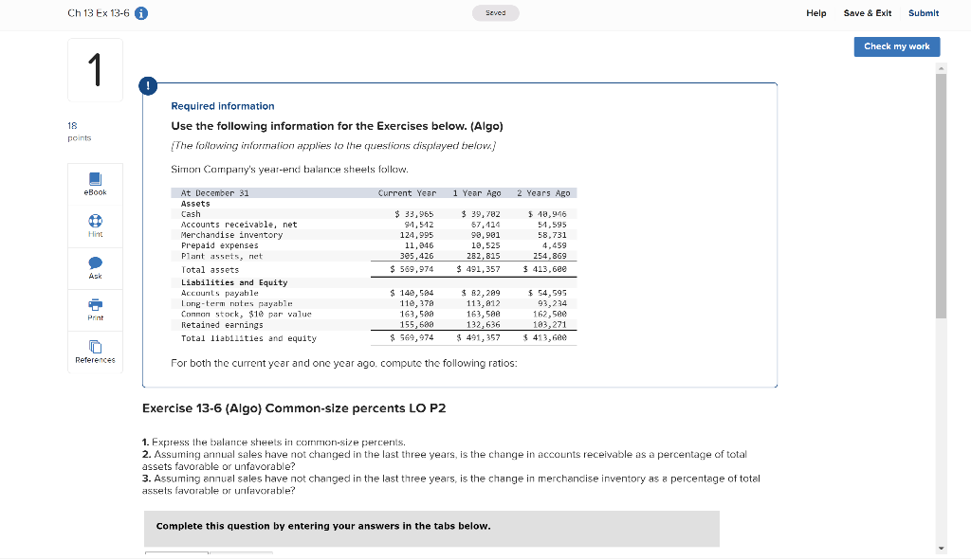Click the second answer tab at the bottom
The height and width of the screenshot is (560, 971).
pos(242,555)
